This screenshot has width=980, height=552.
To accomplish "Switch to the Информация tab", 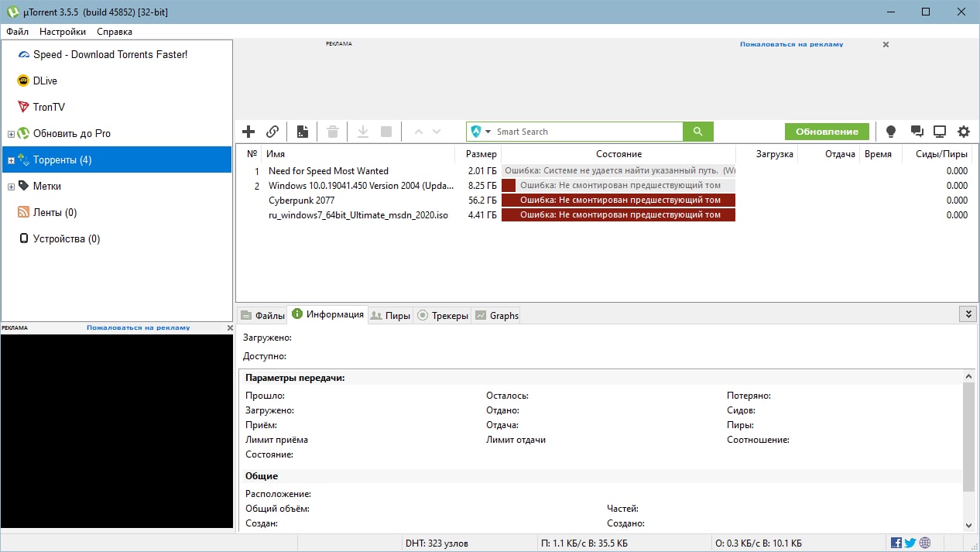I will click(x=327, y=314).
